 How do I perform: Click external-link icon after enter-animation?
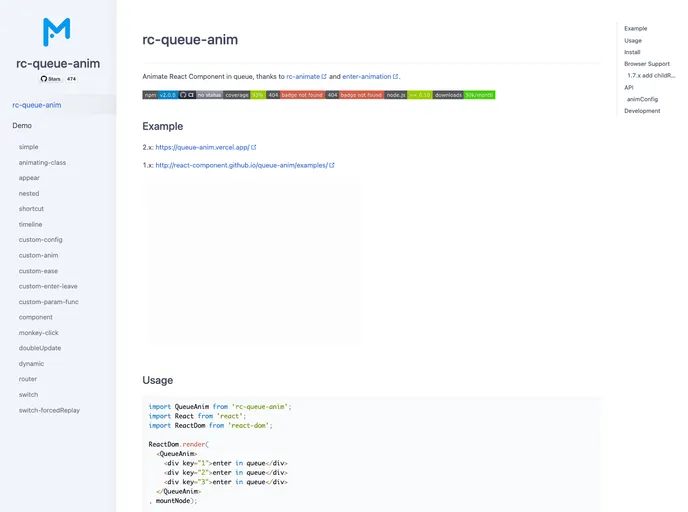(x=395, y=76)
